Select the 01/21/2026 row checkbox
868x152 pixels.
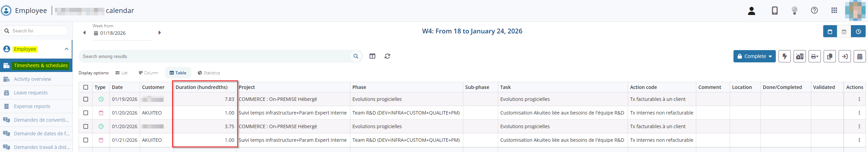click(x=86, y=140)
